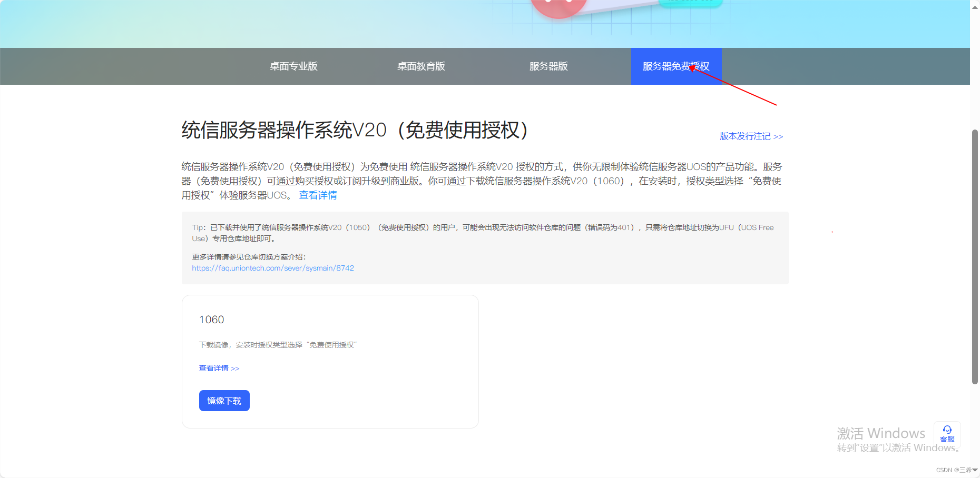
Task: Open the 服务器免费授权 tab
Action: (676, 66)
